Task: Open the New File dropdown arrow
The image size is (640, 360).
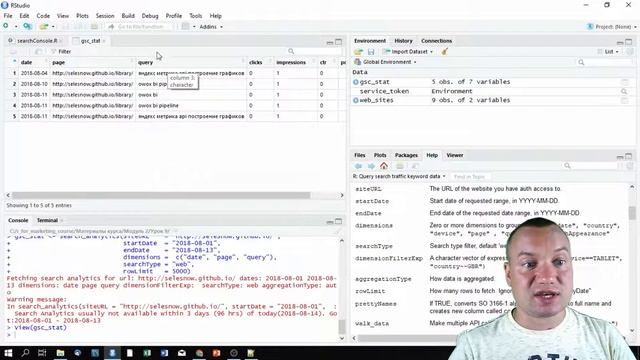Action: click(16, 27)
